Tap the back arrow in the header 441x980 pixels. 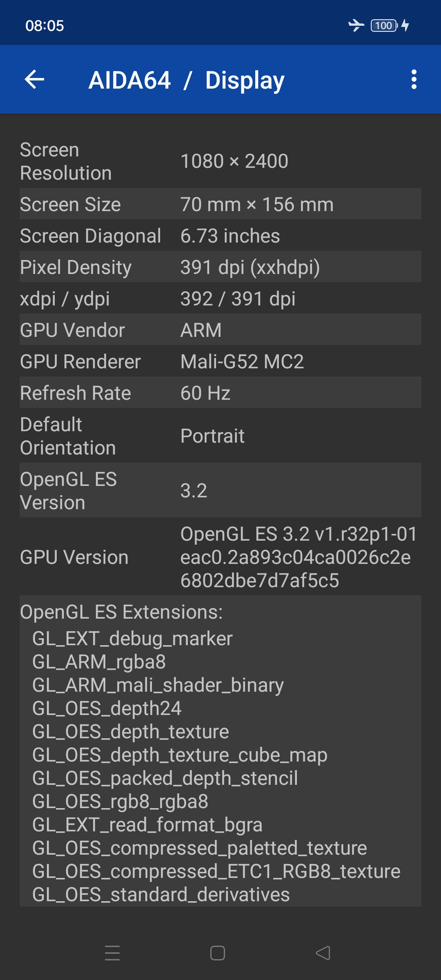coord(35,79)
